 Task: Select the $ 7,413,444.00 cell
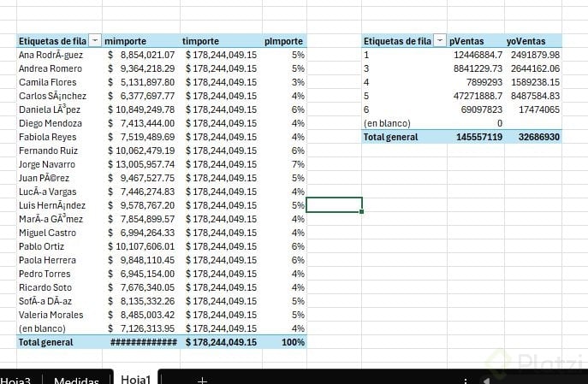(x=141, y=123)
